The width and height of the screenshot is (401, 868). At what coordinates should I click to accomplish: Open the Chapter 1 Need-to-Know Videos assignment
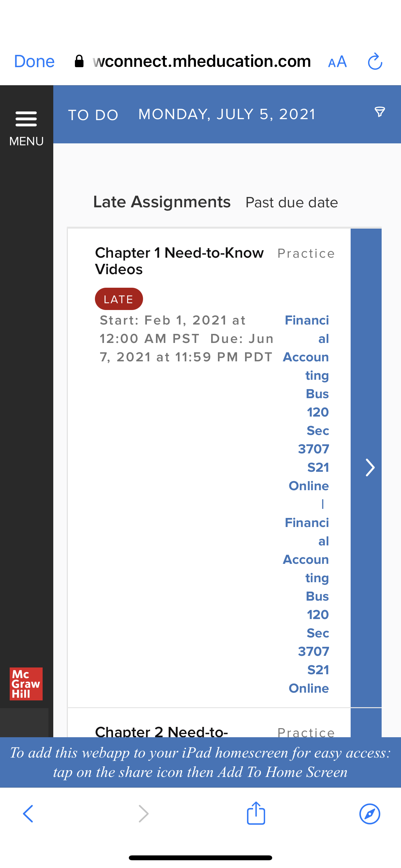(x=179, y=261)
